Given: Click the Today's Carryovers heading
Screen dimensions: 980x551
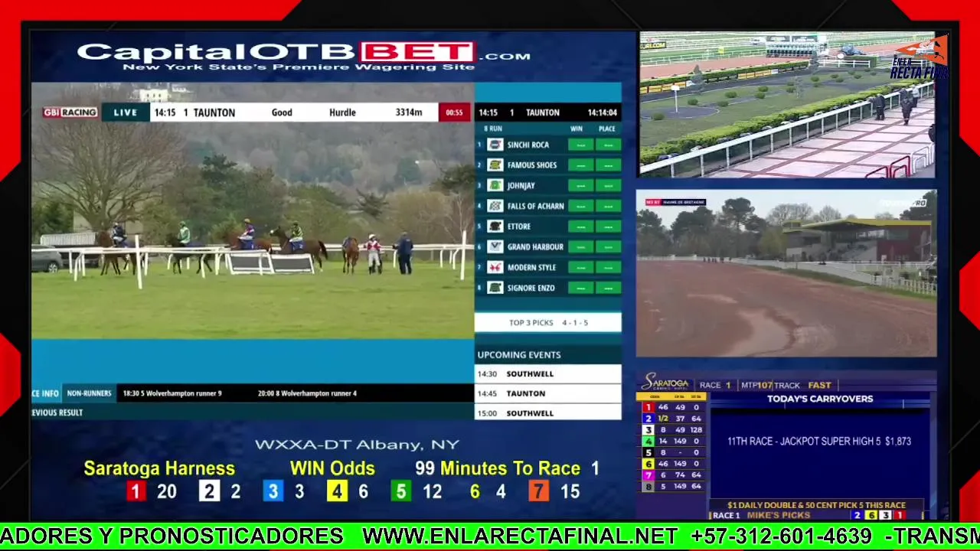Looking at the screenshot, I should tap(820, 399).
